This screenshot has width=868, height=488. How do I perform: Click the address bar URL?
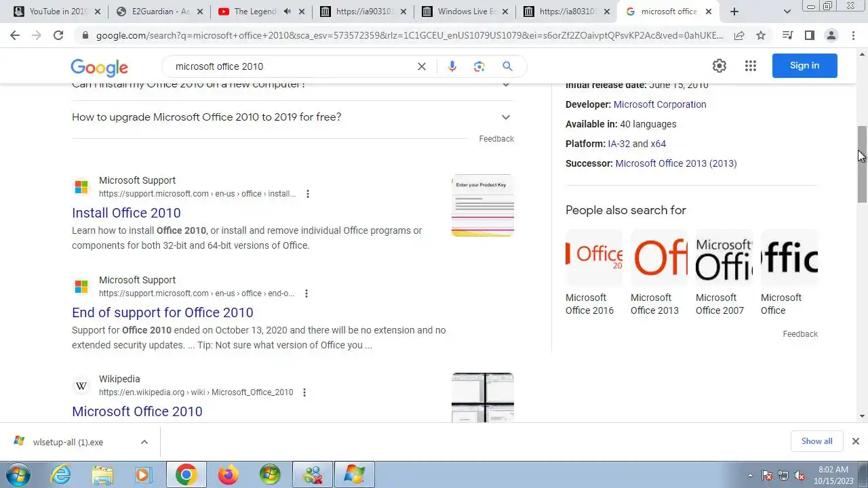pyautogui.click(x=410, y=35)
